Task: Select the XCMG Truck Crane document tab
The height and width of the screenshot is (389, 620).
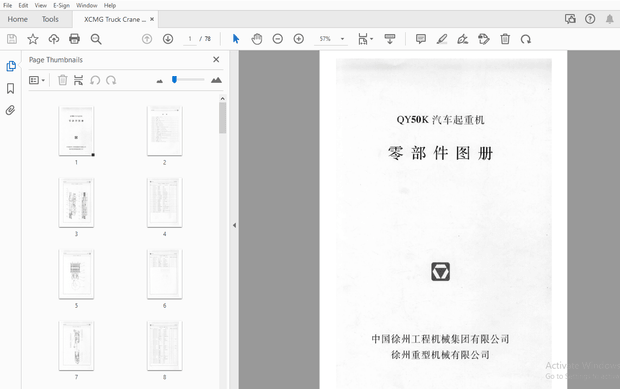Action: coord(115,19)
